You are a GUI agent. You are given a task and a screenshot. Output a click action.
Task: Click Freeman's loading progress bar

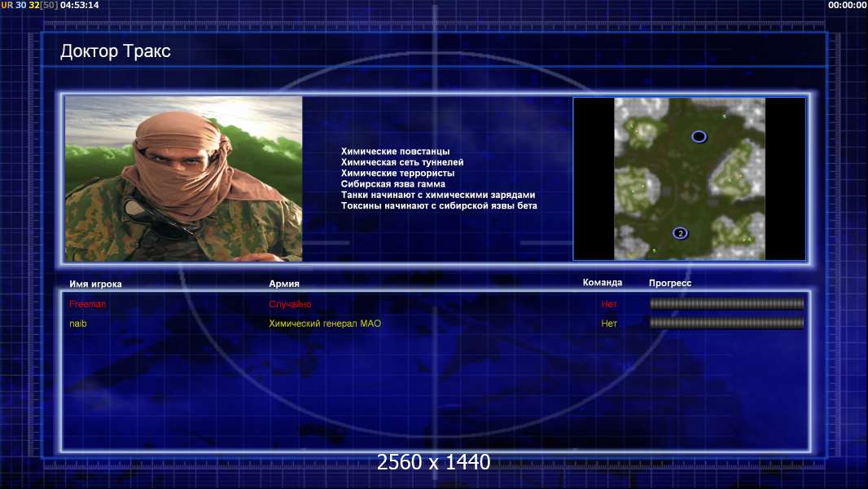coord(727,303)
